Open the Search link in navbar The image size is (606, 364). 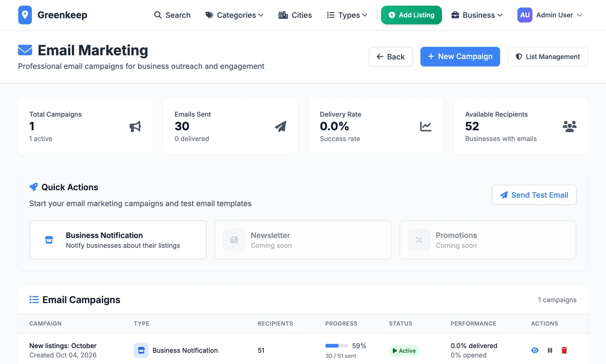point(172,15)
